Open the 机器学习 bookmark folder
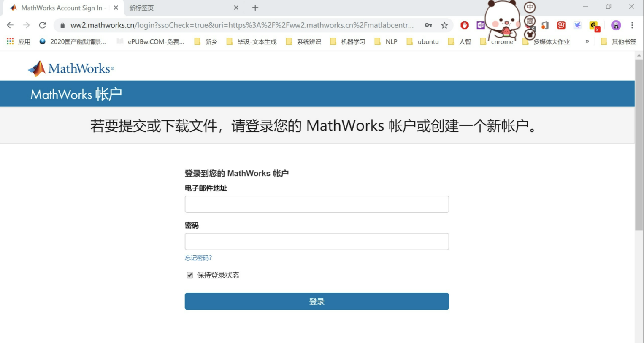 [348, 41]
